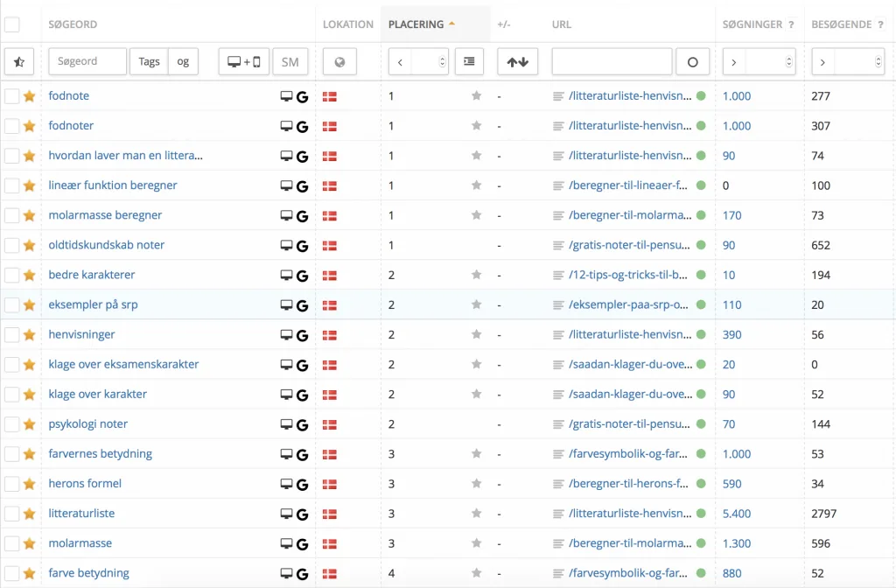Click the green status dot for farvernes betydning

click(701, 454)
